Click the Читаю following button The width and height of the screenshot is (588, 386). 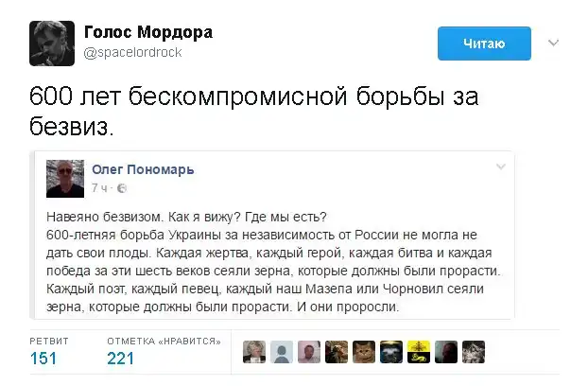pos(483,44)
